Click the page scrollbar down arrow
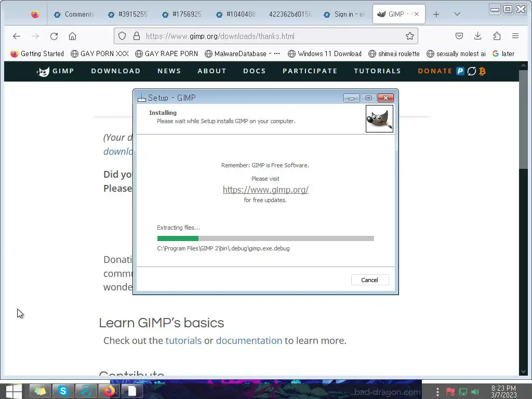 tap(523, 371)
